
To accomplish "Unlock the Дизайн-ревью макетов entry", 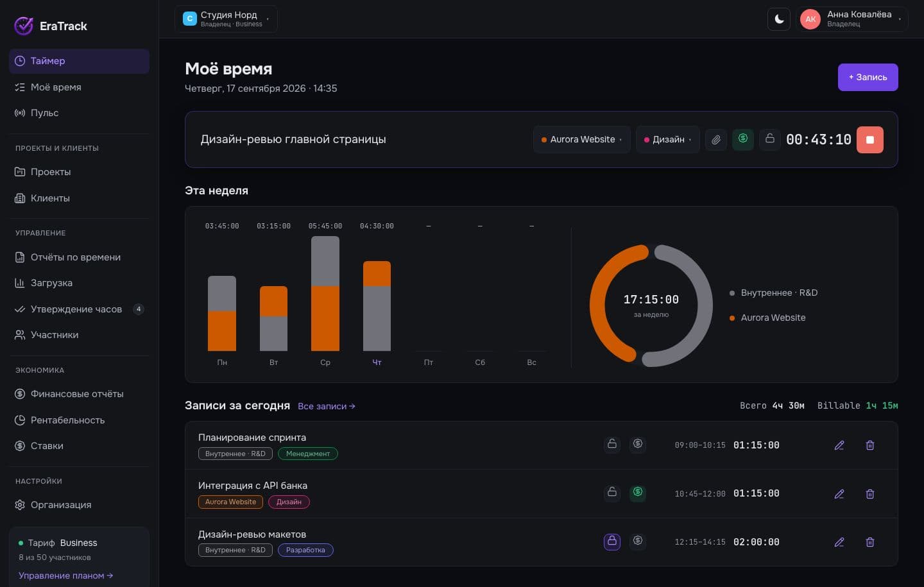I will coord(612,541).
